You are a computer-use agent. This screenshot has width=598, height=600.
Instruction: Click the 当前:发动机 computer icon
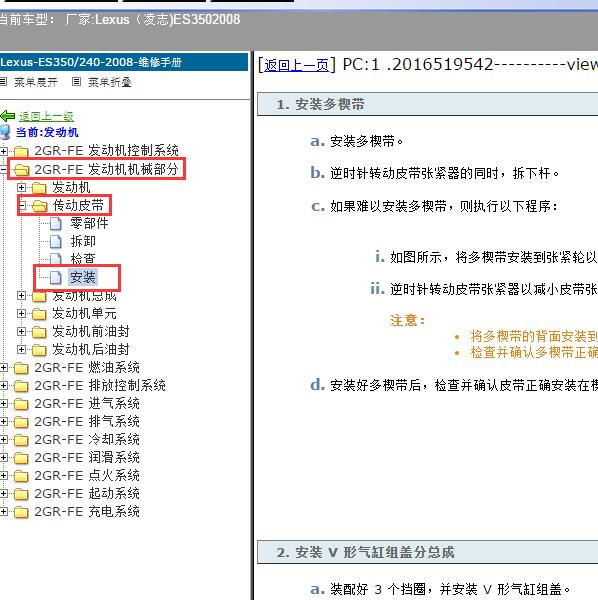pos(5,132)
